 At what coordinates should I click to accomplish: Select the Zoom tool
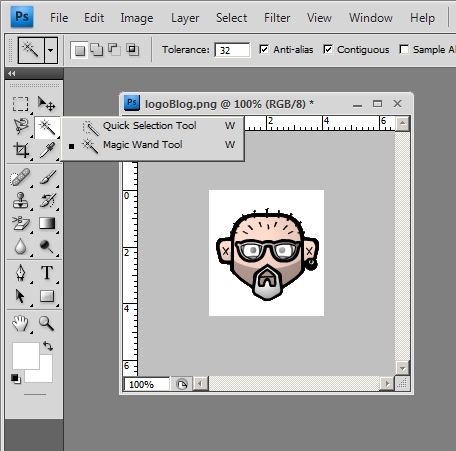[x=46, y=323]
